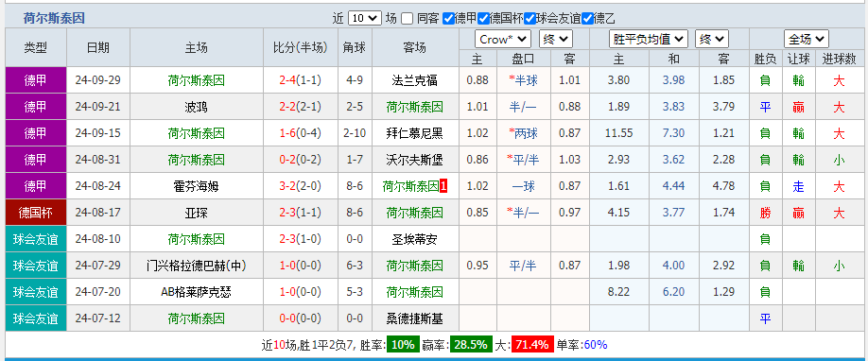The width and height of the screenshot is (868, 361).
Task: Click the 比分(半场) column header
Action: point(300,47)
